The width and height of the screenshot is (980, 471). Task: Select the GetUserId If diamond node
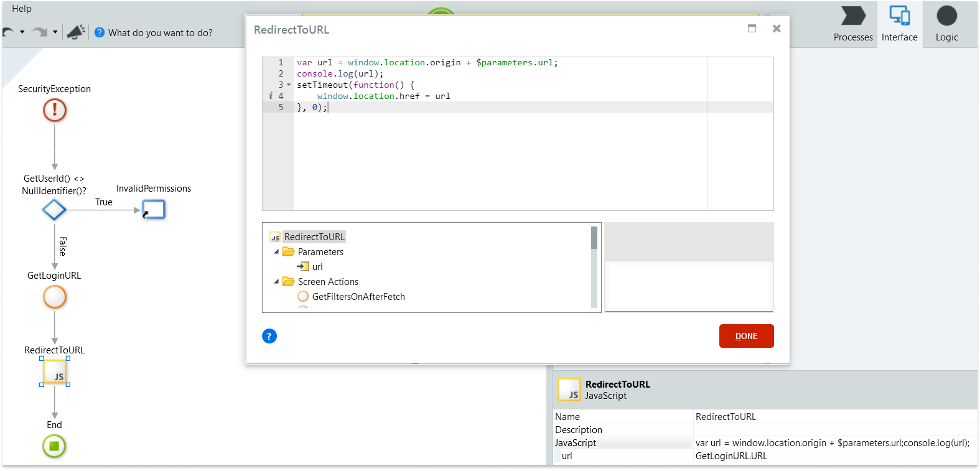pyautogui.click(x=54, y=210)
